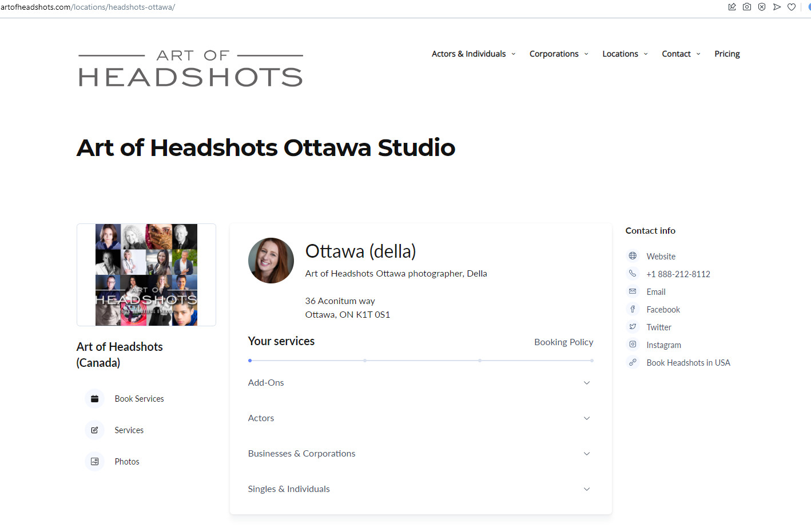Click the Art of Headshots (Canada) title

120,355
